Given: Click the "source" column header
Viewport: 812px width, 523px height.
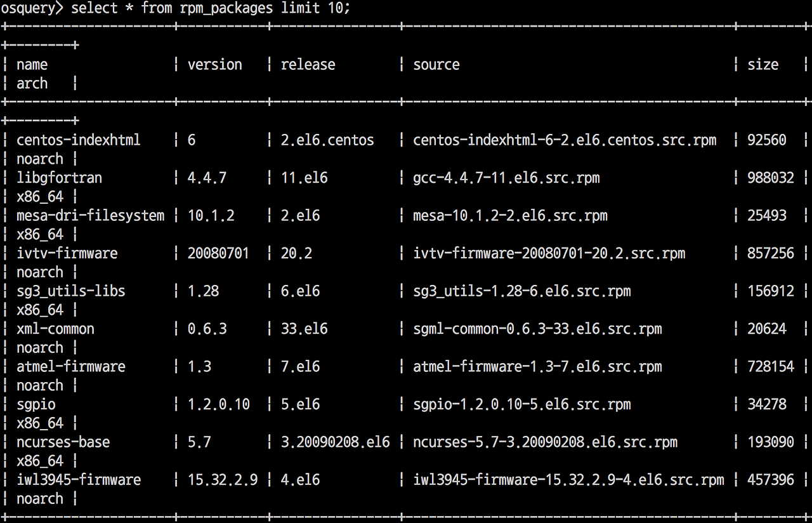Looking at the screenshot, I should click(x=436, y=65).
